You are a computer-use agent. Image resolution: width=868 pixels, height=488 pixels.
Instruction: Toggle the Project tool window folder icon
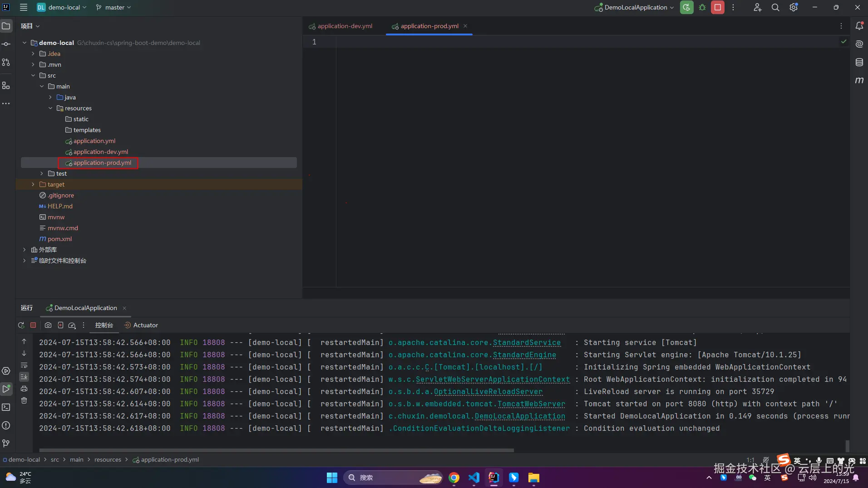6,26
